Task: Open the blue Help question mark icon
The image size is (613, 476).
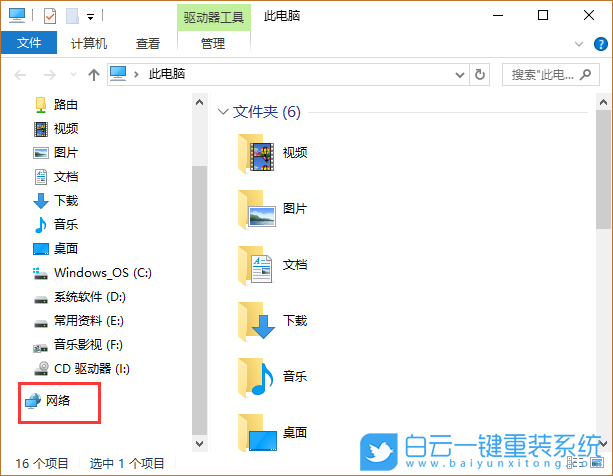Action: tap(600, 44)
